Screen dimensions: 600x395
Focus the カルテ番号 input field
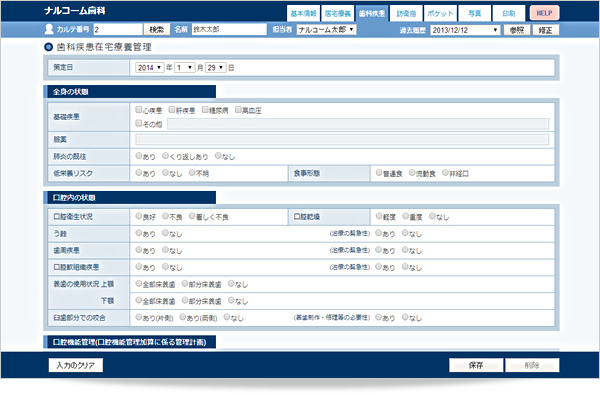click(x=118, y=29)
